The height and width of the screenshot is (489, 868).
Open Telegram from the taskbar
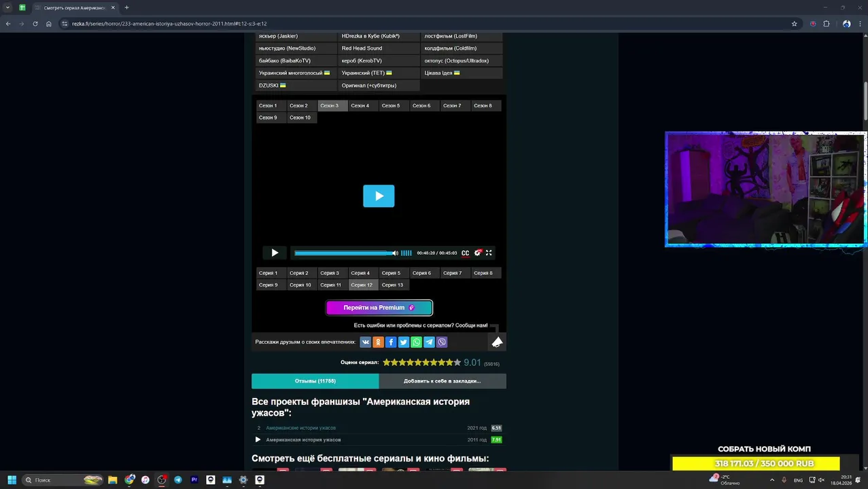(178, 479)
